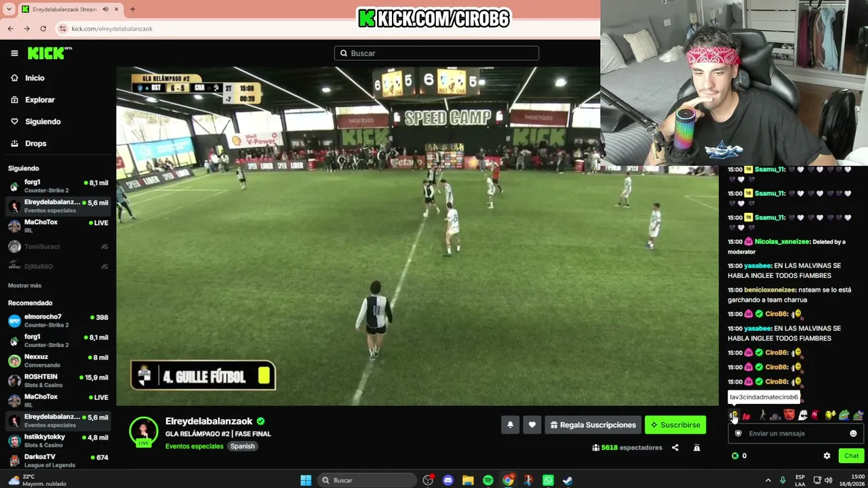Viewport: 868px width, 488px height.
Task: Click the browser back arrow
Action: coord(10,28)
